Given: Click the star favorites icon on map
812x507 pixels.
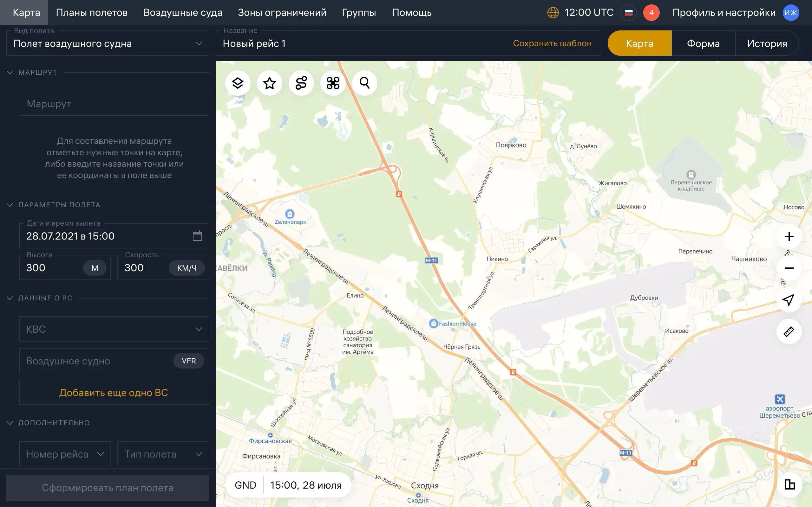Looking at the screenshot, I should [269, 83].
